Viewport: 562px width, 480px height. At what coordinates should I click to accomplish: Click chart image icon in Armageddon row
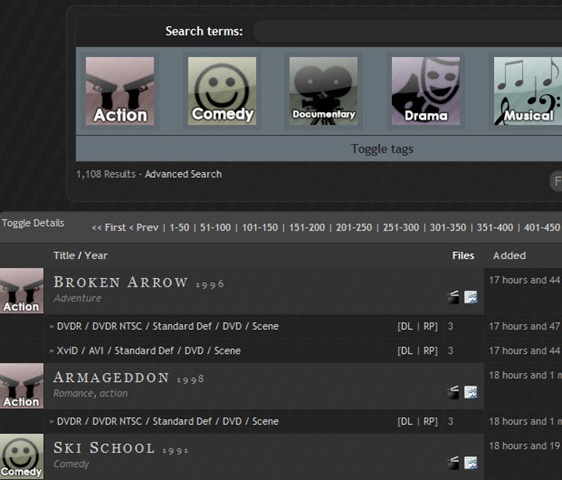tap(471, 392)
